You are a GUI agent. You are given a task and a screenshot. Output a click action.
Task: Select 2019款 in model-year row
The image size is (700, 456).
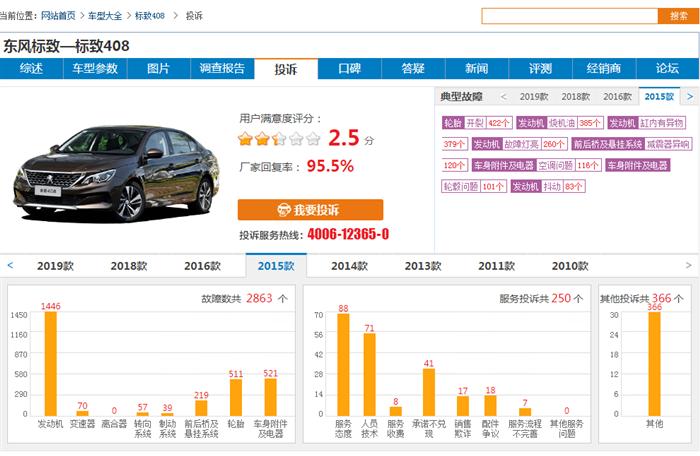pyautogui.click(x=55, y=266)
